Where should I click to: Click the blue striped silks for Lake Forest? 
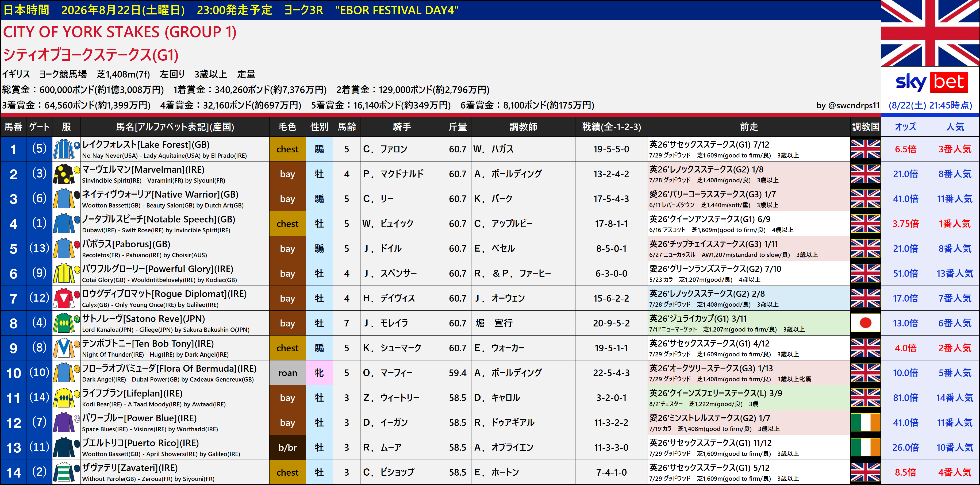click(66, 149)
